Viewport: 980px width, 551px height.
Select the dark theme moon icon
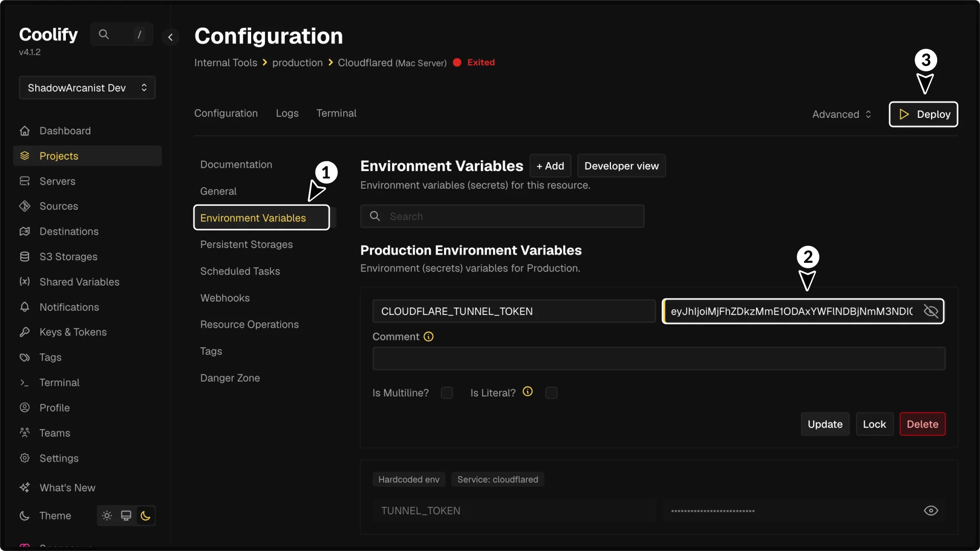click(x=145, y=516)
